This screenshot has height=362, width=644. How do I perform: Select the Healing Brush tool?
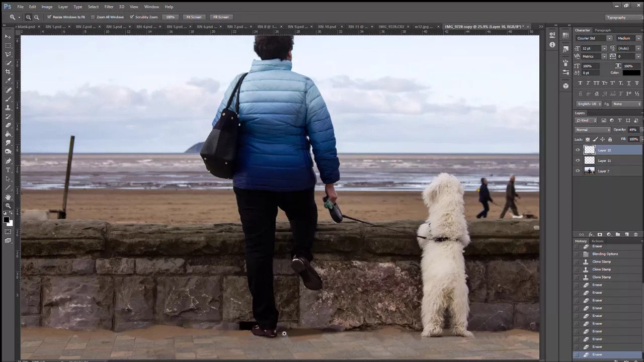tap(8, 90)
